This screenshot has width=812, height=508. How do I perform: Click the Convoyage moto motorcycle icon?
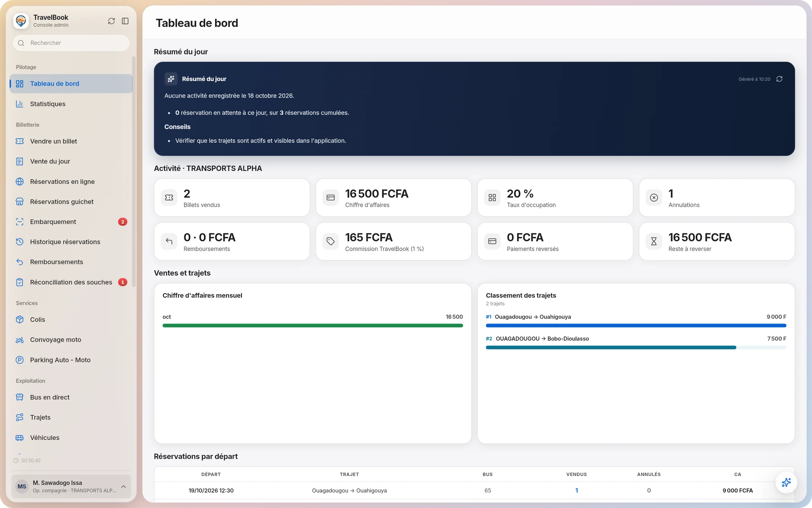pyautogui.click(x=20, y=340)
